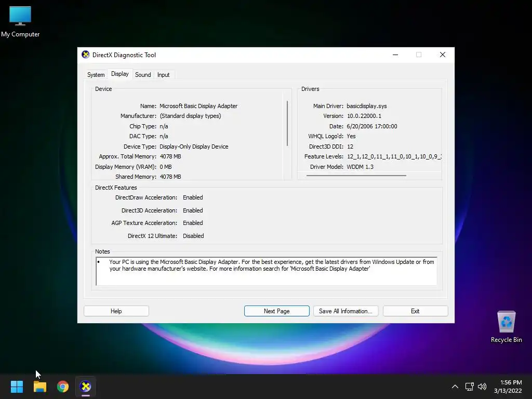Close the DirectX Diagnostic Tool window

(x=443, y=55)
